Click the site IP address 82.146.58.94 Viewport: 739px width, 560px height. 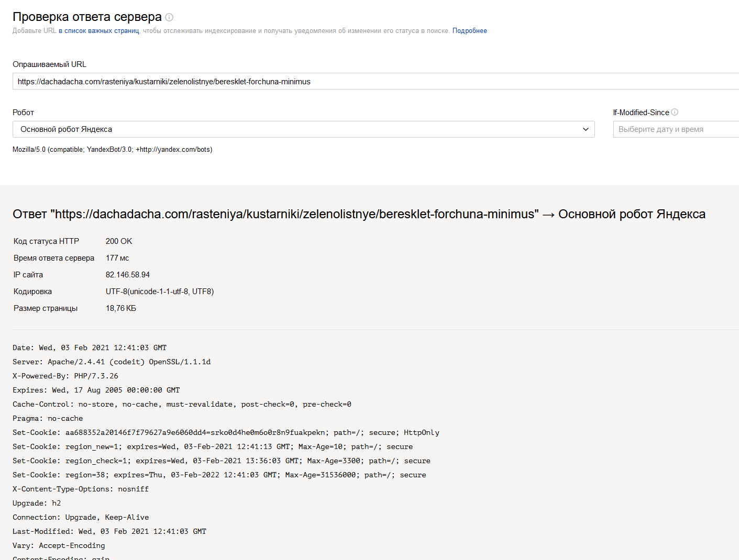pos(128,275)
